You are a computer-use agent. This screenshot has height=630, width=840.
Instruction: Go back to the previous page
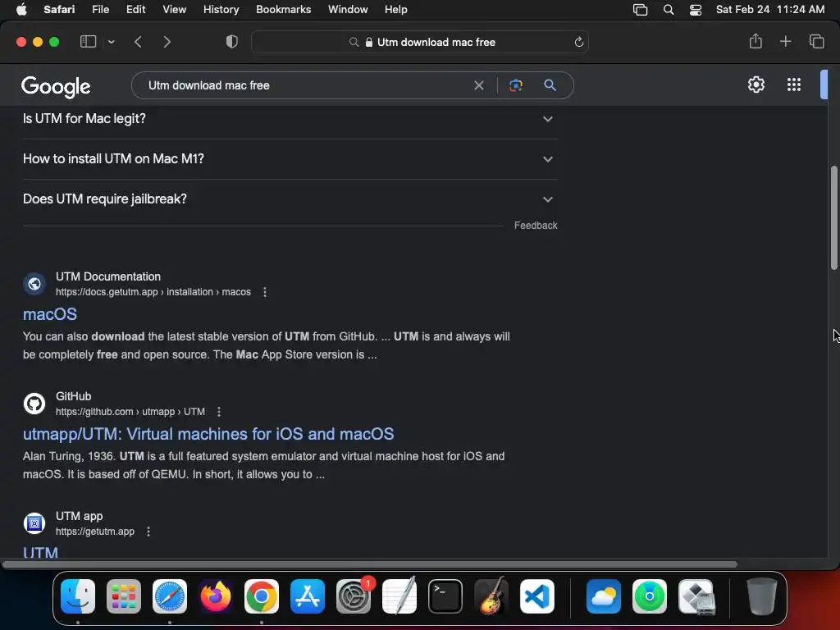138,42
